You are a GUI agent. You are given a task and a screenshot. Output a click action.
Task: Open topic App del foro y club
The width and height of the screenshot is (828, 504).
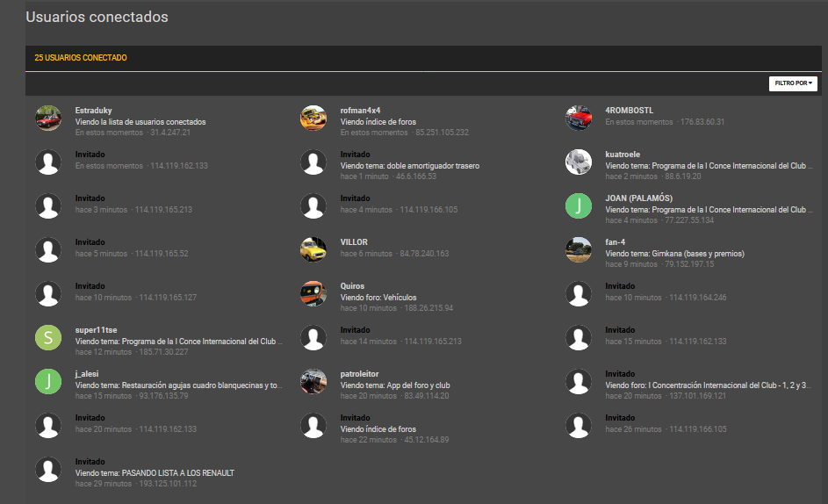point(418,385)
